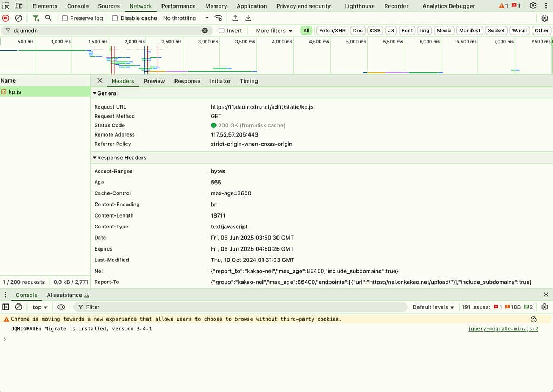Open the Preview tab of request
553x392 pixels.
[154, 81]
